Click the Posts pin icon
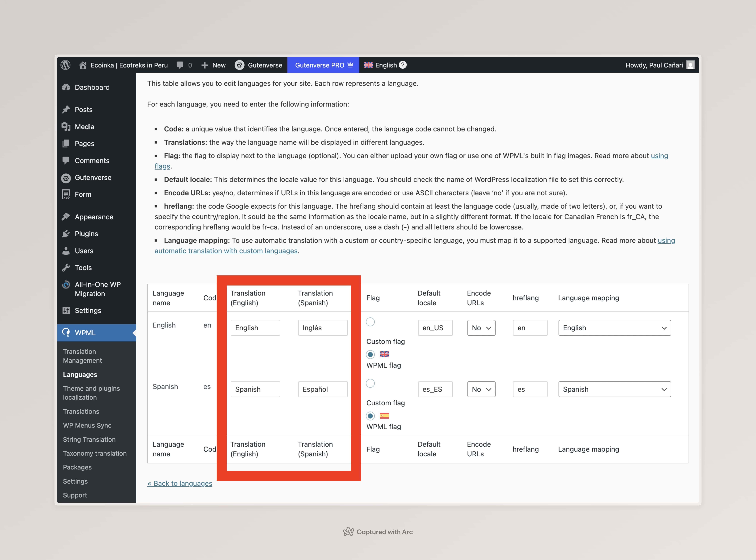756x560 pixels. click(x=66, y=110)
